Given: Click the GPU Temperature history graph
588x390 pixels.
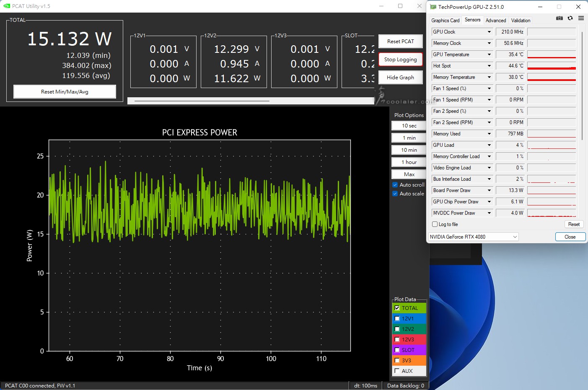Looking at the screenshot, I should pyautogui.click(x=552, y=55).
